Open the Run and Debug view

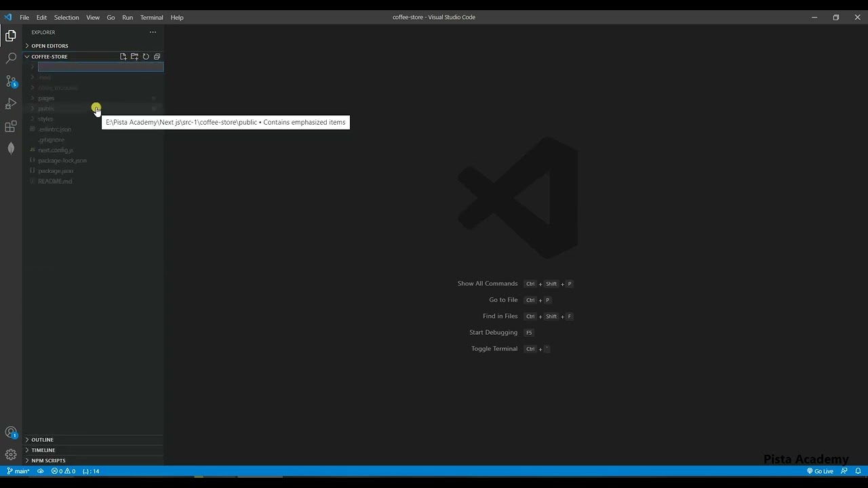(x=11, y=104)
